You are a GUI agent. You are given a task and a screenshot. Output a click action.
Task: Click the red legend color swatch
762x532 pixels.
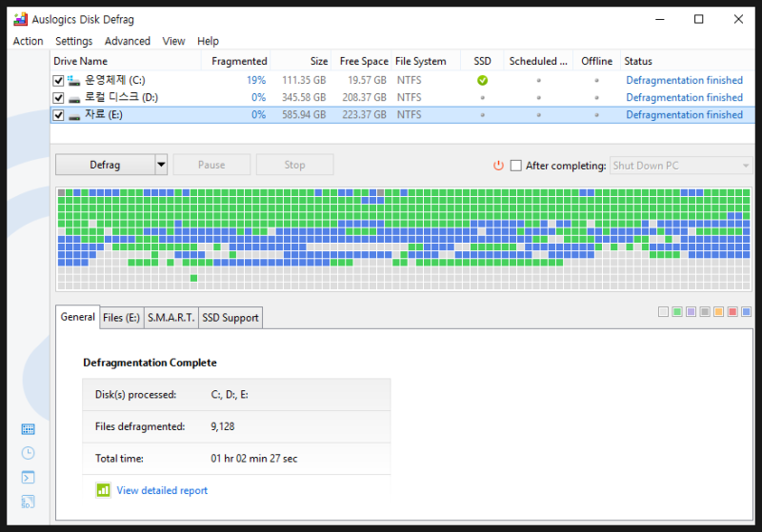point(732,311)
